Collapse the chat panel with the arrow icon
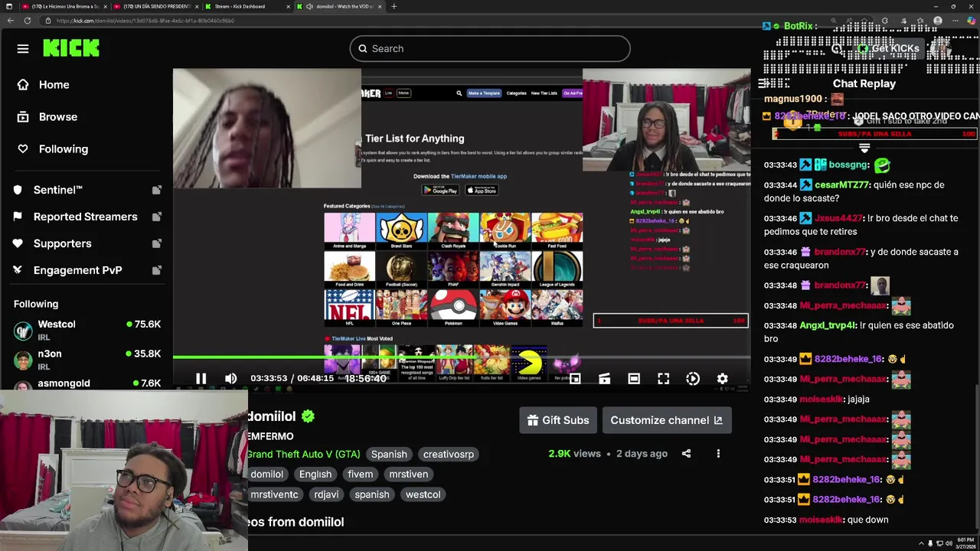This screenshot has height=551, width=980. (763, 83)
